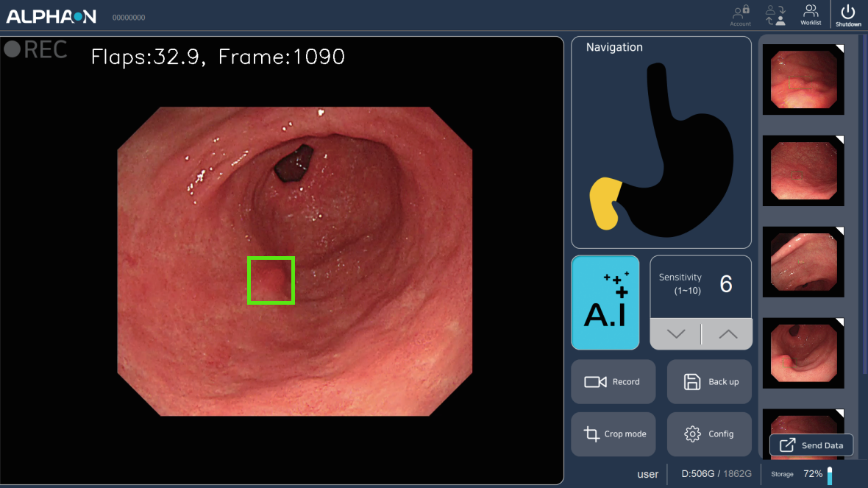Click the 'user' label in status bar
Screen dimensions: 868x488
coord(647,474)
